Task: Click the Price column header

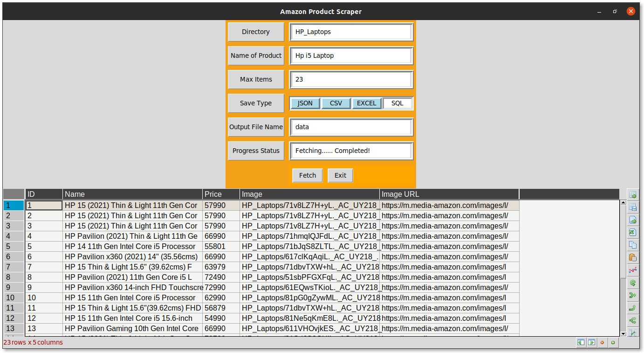Action: tap(221, 194)
